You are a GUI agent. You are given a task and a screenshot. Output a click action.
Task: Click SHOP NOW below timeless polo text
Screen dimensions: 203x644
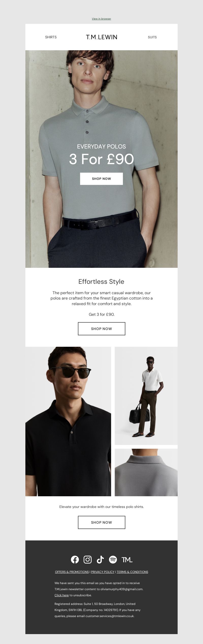101,522
